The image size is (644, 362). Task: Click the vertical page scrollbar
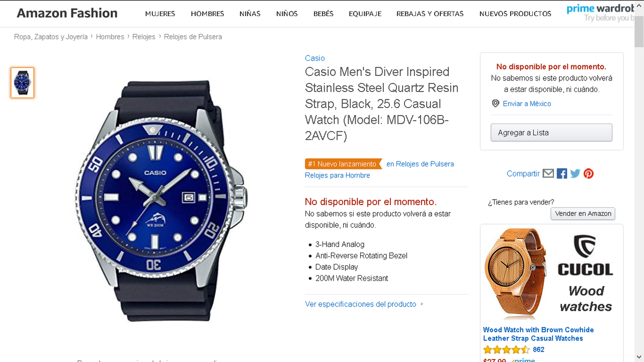[x=639, y=181]
